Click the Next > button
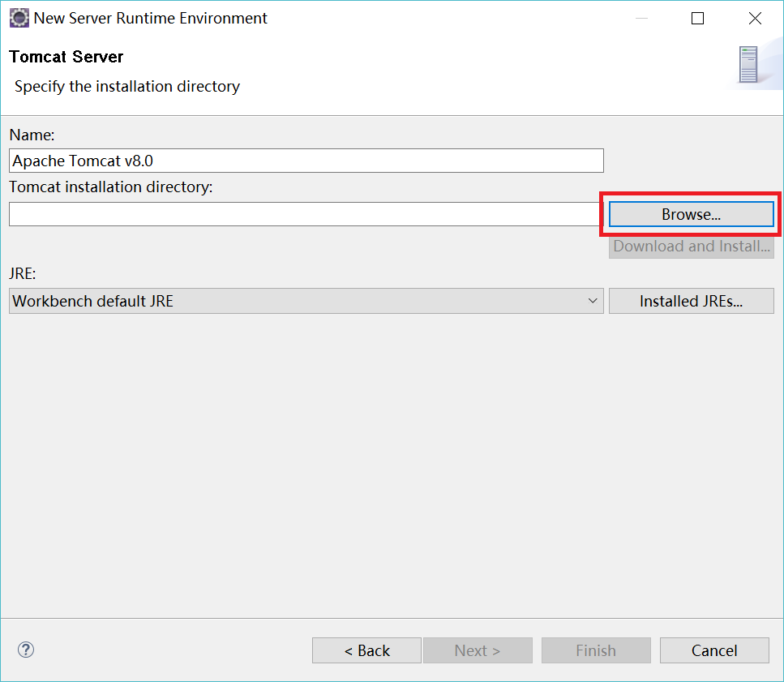Viewport: 784px width, 682px height. pos(478,650)
